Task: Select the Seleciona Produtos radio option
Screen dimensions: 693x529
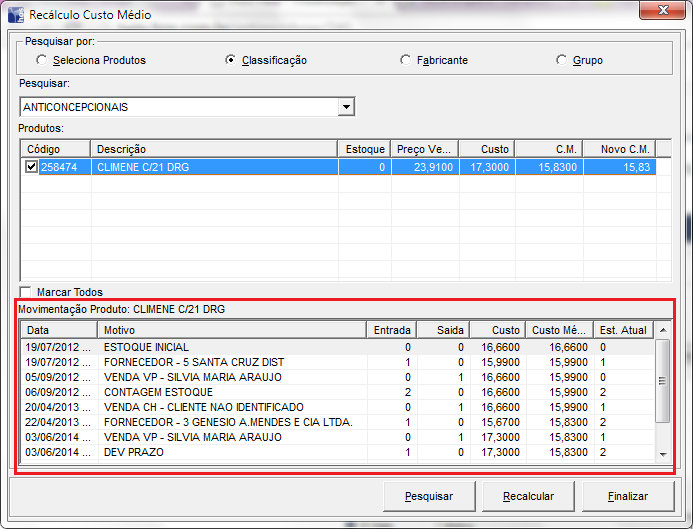Action: coord(42,61)
